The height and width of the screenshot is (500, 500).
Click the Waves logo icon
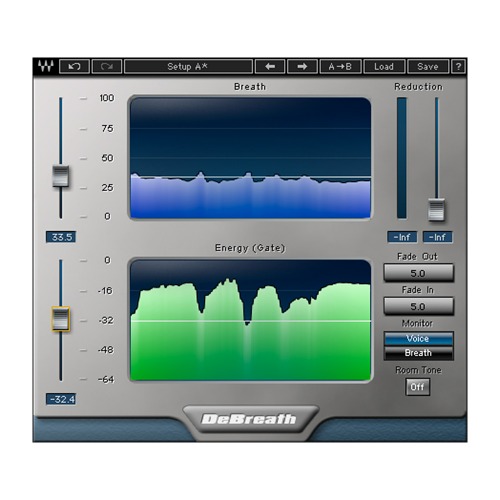pos(46,66)
